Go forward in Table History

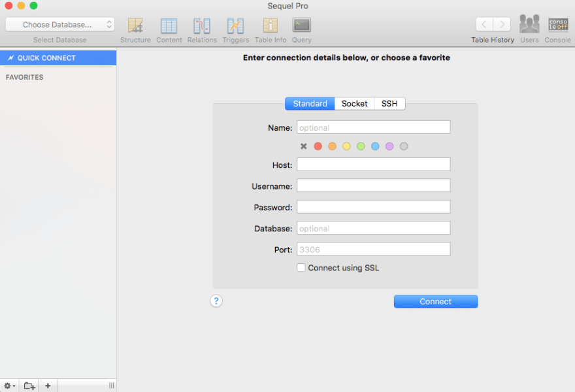click(502, 25)
